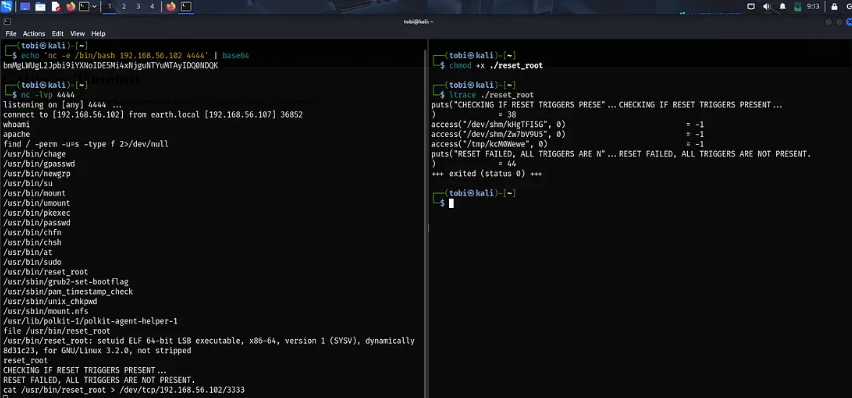This screenshot has width=852, height=398.
Task: Select the running terminal window in taskbar
Action: pyautogui.click(x=186, y=7)
